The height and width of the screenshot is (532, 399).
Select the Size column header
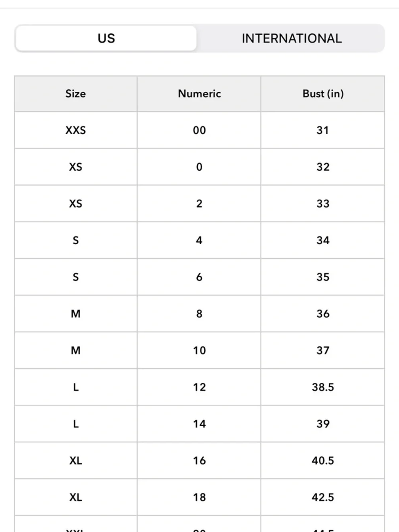pyautogui.click(x=76, y=94)
